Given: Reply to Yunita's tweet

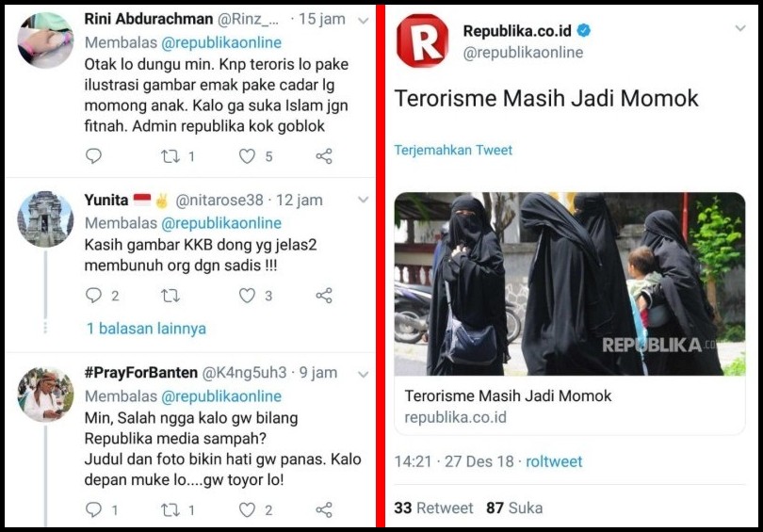Looking at the screenshot, I should [x=93, y=295].
